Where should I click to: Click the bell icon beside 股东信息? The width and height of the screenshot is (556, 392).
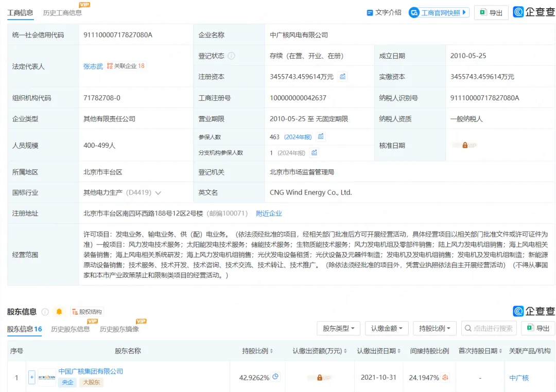click(59, 311)
